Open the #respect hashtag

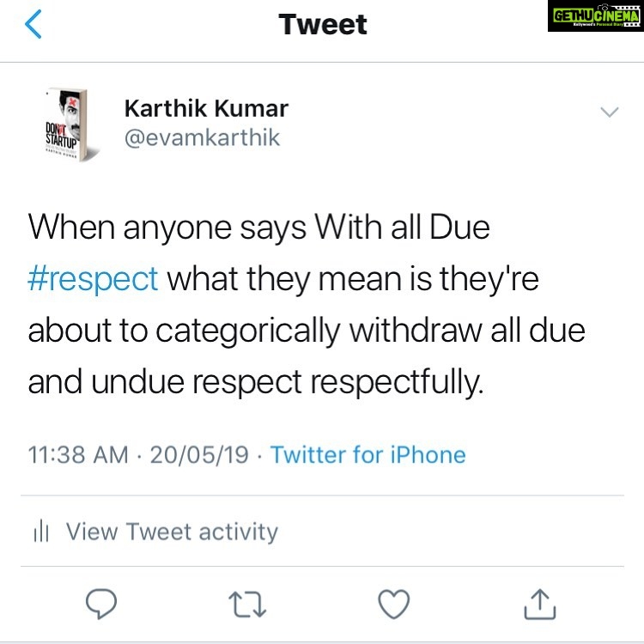[x=93, y=279]
